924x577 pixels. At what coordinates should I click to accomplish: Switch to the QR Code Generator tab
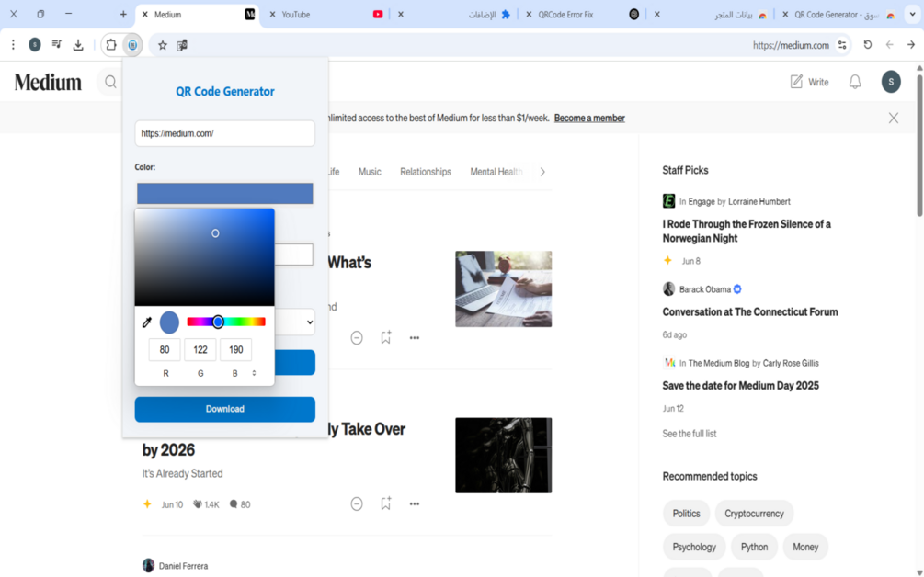pos(839,14)
